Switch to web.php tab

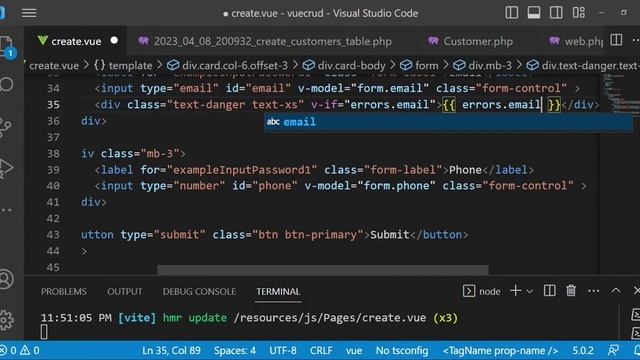click(576, 41)
